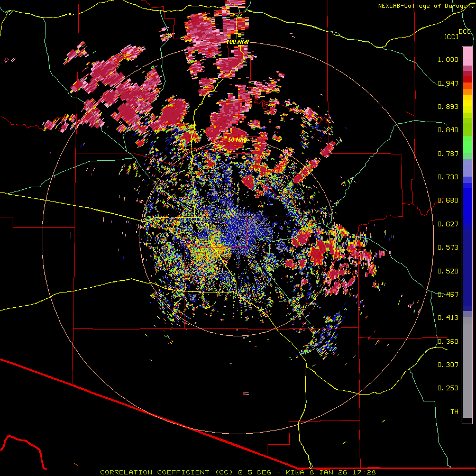This screenshot has height=476, width=476.
Task: Select the 0.947 scale value
Action: coord(448,83)
